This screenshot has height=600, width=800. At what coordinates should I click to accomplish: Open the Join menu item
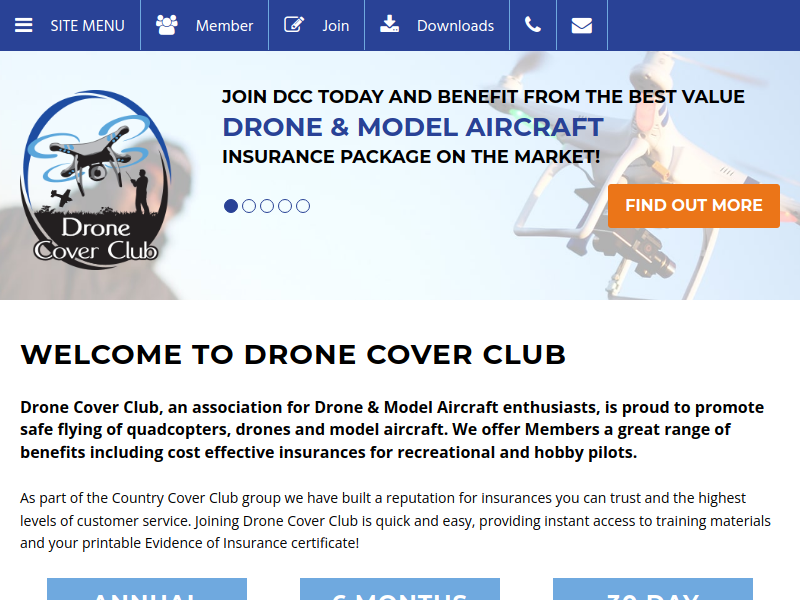coord(336,26)
